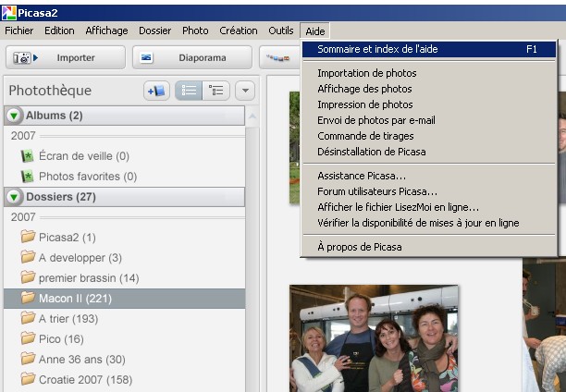The width and height of the screenshot is (566, 392).
Task: Click the Écran de veille album icon
Action: (x=27, y=156)
